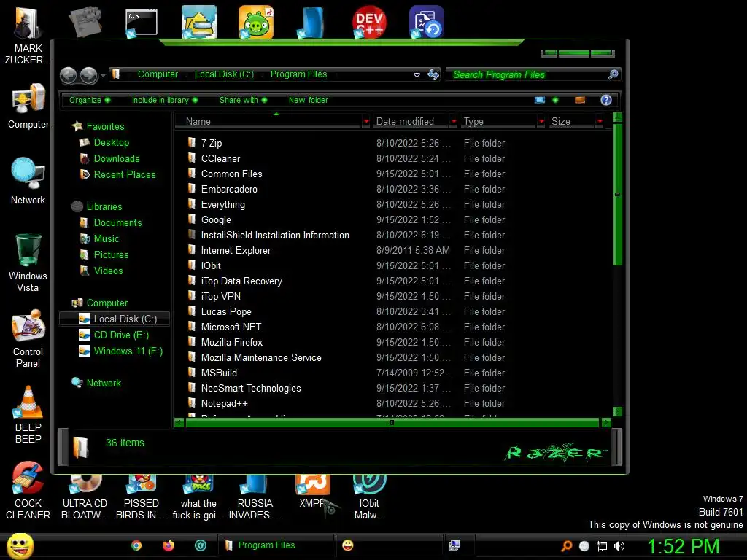Click the New folder button
The height and width of the screenshot is (560, 747).
pyautogui.click(x=309, y=100)
